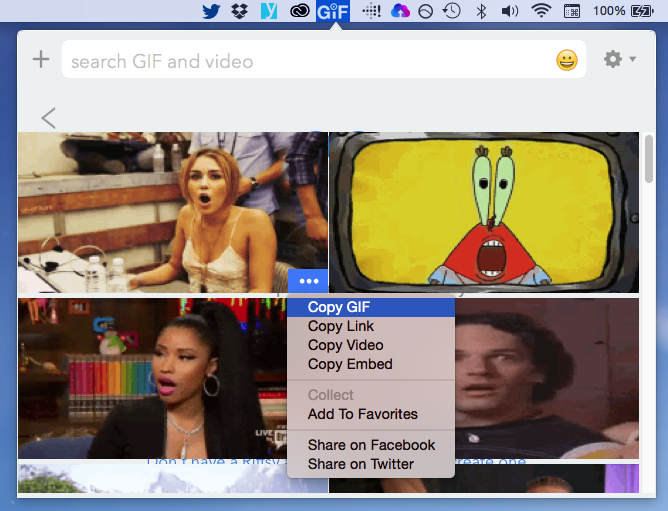Select Copy Video option

coord(345,345)
